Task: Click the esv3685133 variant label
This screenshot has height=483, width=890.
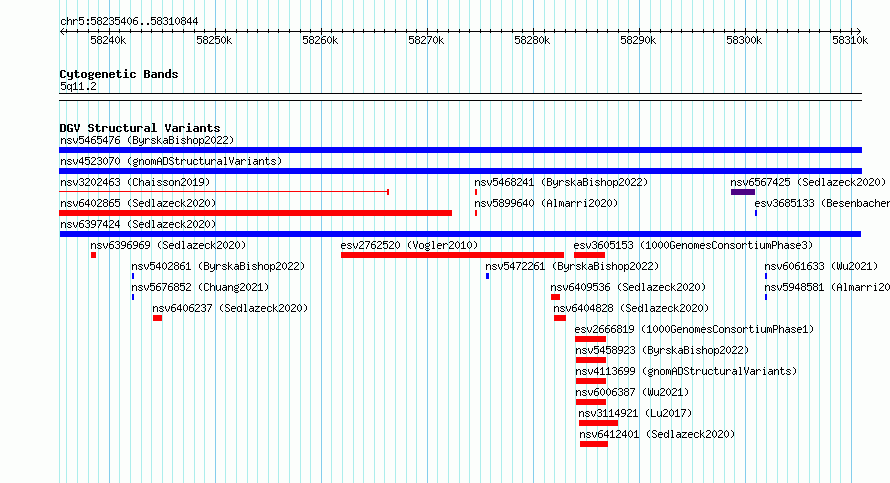Action: (822, 203)
